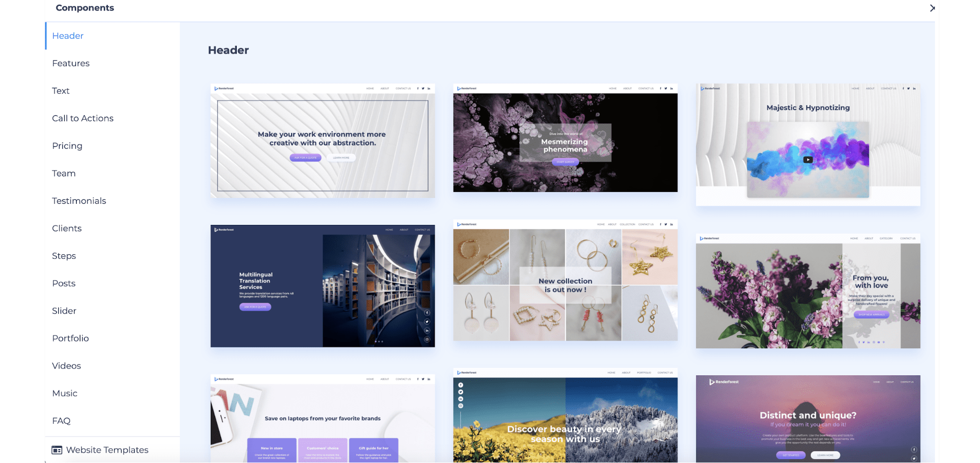
Task: Select FAQ from the sidebar
Action: [60, 420]
